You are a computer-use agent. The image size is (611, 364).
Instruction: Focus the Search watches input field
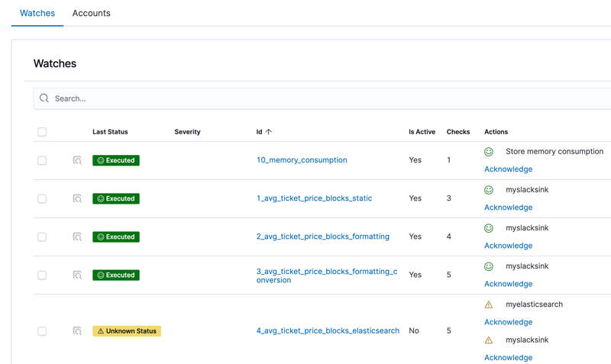pos(322,98)
